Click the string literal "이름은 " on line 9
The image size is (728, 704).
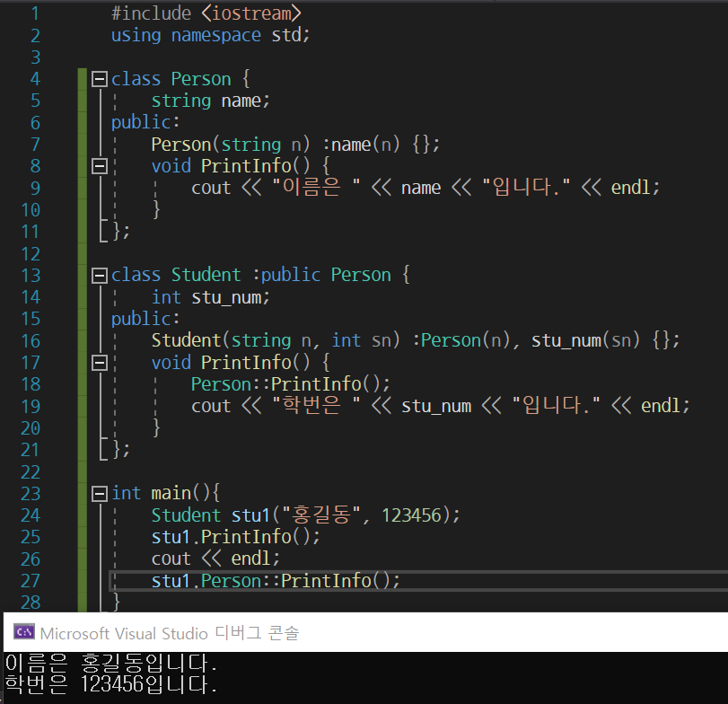click(x=316, y=188)
